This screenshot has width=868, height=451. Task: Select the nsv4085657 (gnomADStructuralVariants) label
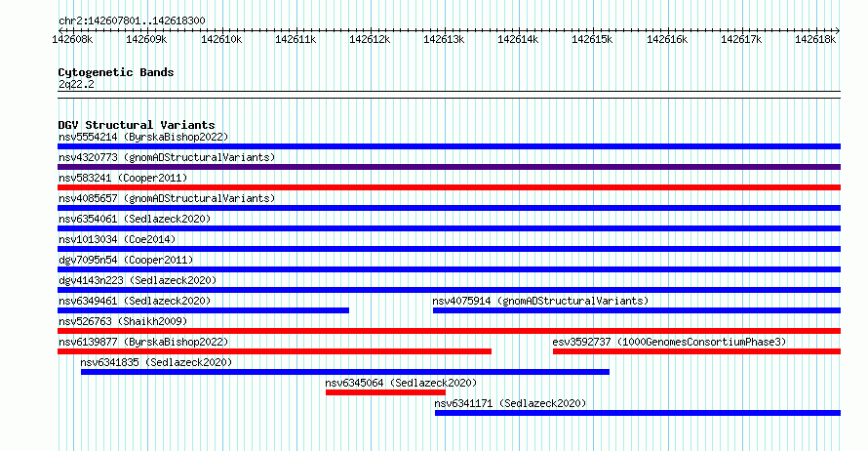point(167,198)
